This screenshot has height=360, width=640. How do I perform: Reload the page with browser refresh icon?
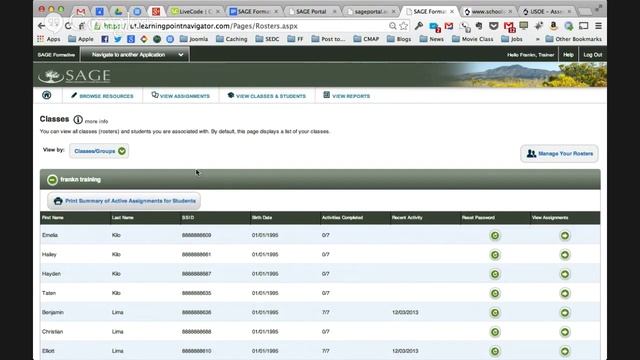[x=68, y=26]
